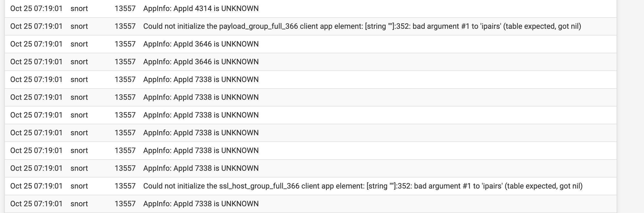The image size is (644, 213).
Task: Click PID 13557 in ssl_host_group_full_366 error row
Action: pyautogui.click(x=125, y=186)
